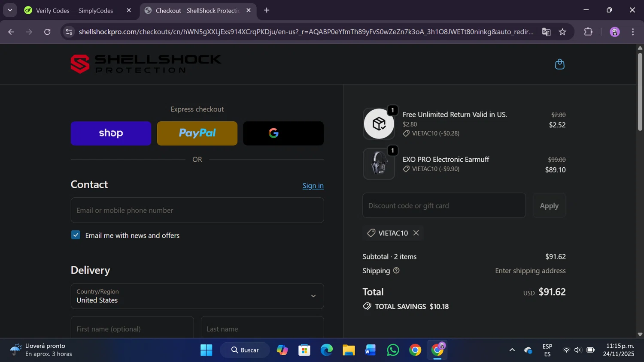Focus the Email or mobile phone field
The width and height of the screenshot is (644, 362).
197,210
